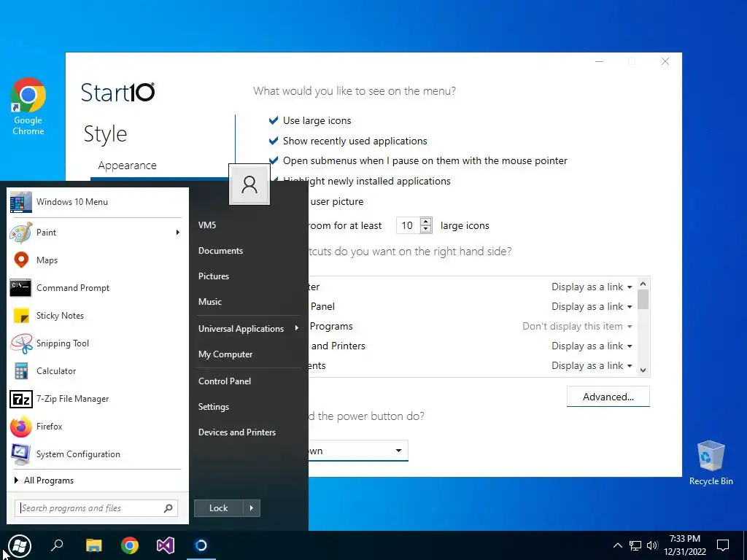
Task: Open the first Display as a link dropdown
Action: (x=592, y=287)
